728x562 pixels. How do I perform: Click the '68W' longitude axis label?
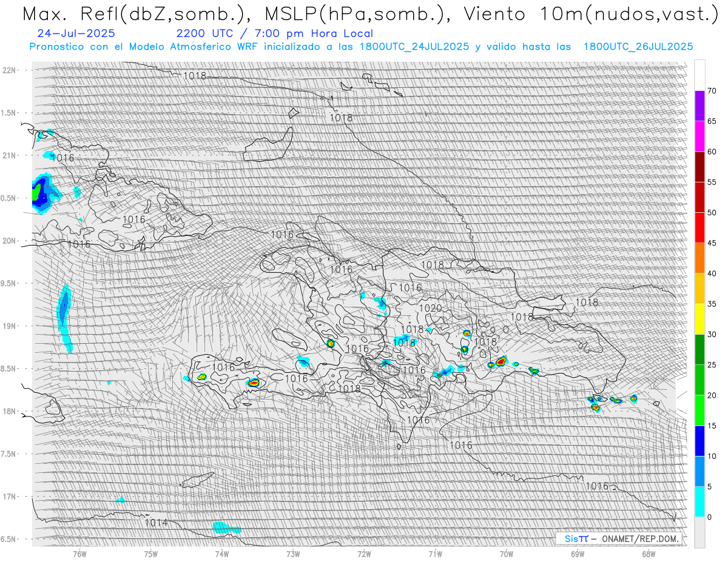pyautogui.click(x=649, y=554)
